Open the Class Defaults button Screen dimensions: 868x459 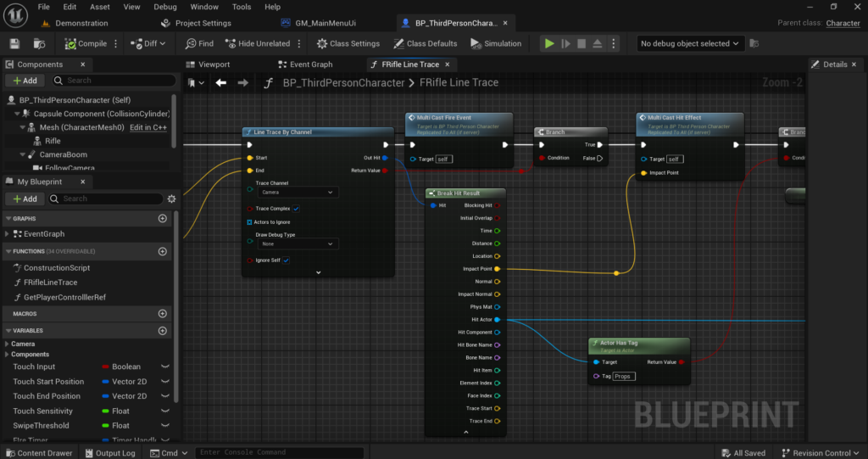point(426,43)
